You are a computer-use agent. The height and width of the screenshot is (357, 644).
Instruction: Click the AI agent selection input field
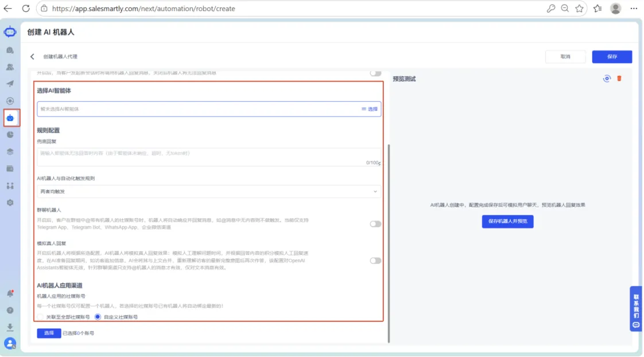(209, 109)
